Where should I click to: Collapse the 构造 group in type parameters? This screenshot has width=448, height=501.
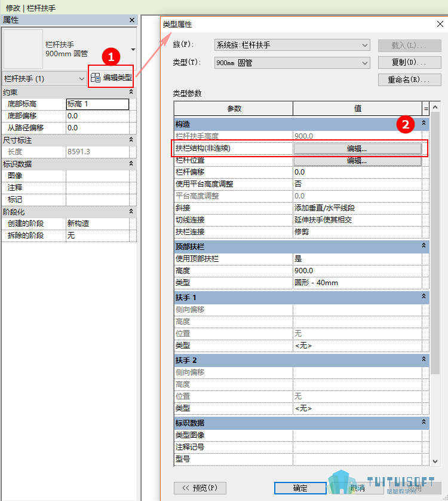click(x=424, y=123)
